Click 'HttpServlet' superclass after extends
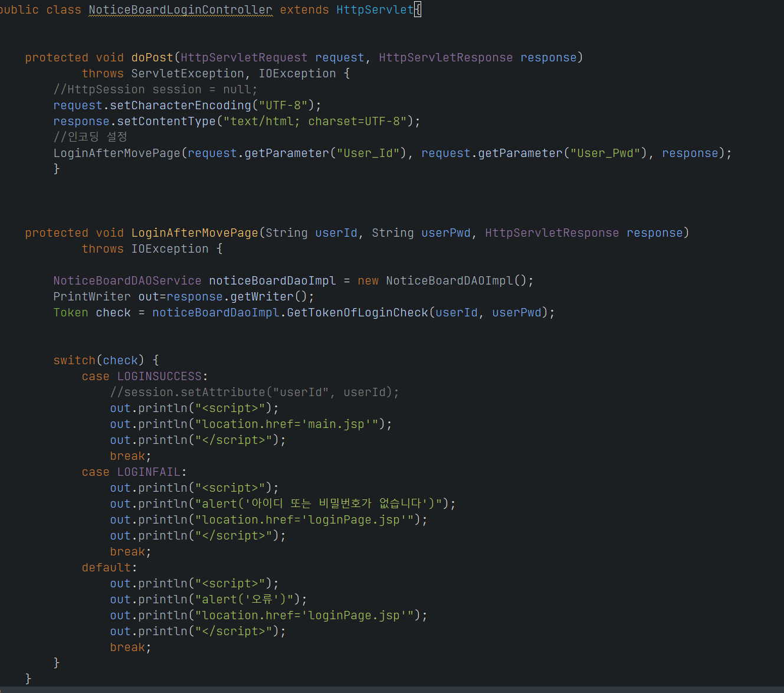 pyautogui.click(x=375, y=10)
